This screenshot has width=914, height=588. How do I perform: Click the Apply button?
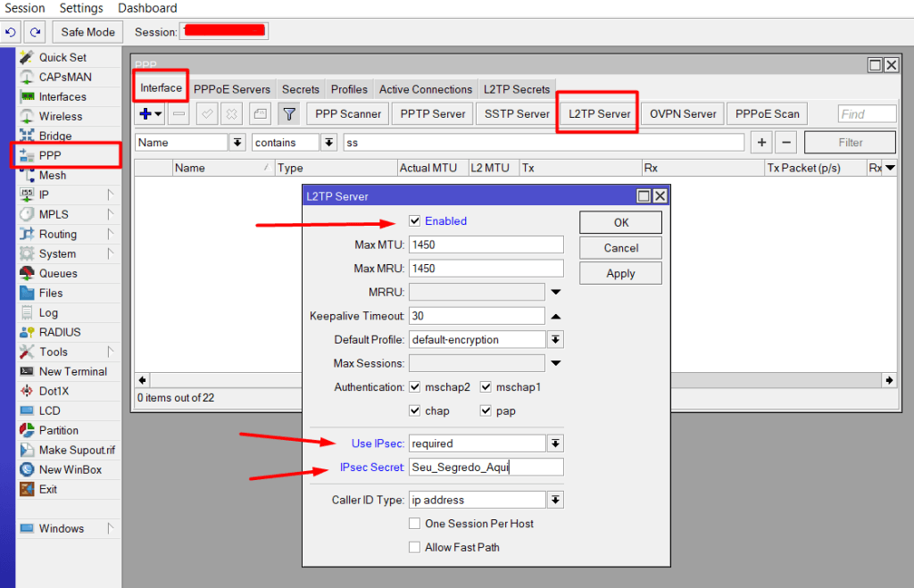(x=619, y=273)
